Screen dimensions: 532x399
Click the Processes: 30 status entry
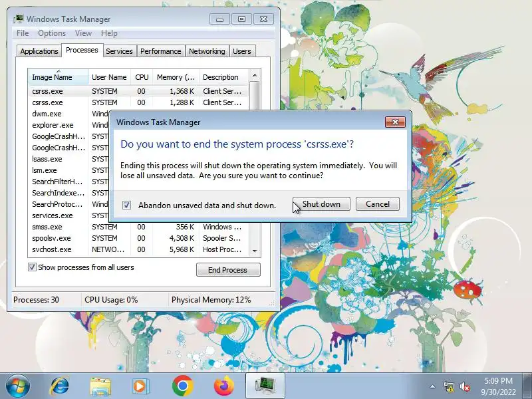pos(36,300)
